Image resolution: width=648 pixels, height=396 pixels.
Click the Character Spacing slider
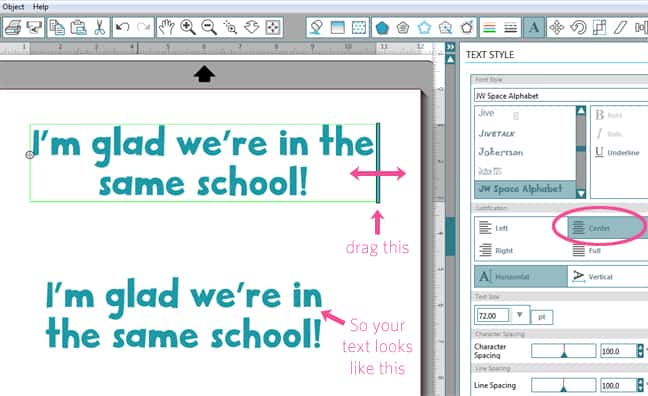563,351
